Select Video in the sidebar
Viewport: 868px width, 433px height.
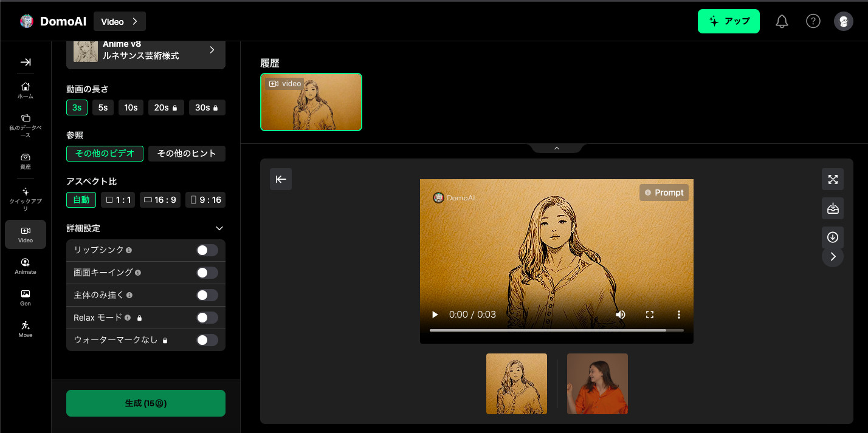click(x=26, y=234)
